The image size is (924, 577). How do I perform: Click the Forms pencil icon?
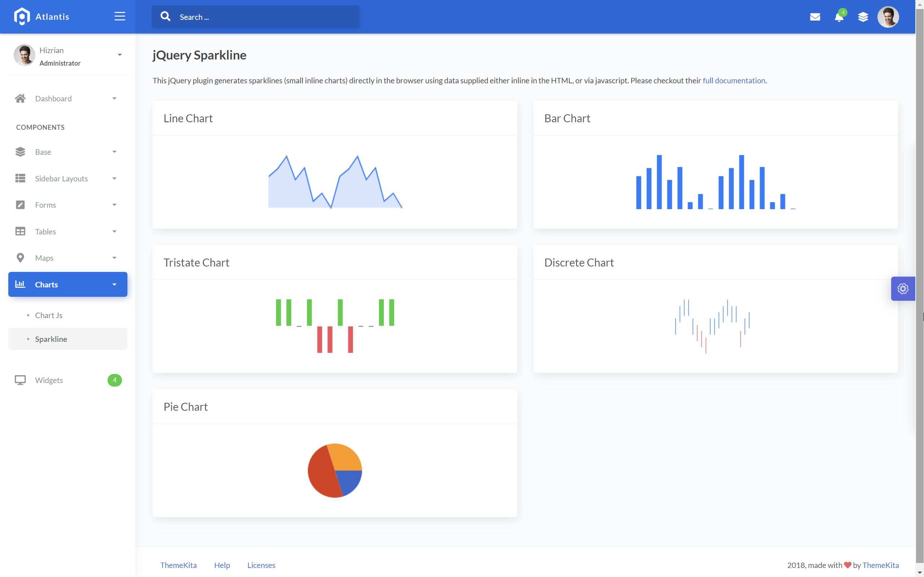[20, 204]
